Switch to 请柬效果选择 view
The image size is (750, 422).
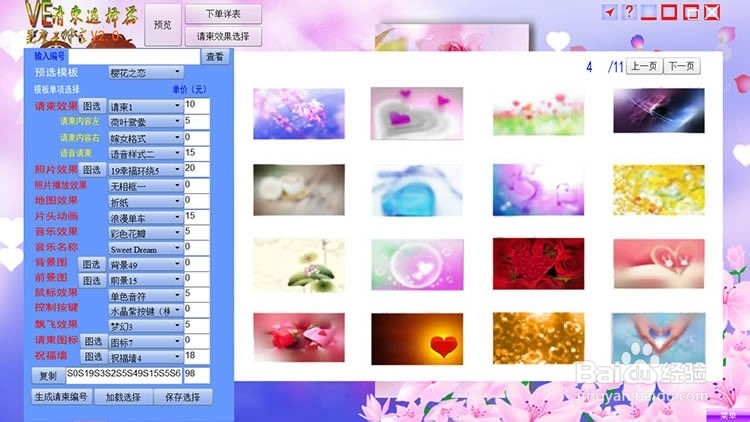[223, 36]
